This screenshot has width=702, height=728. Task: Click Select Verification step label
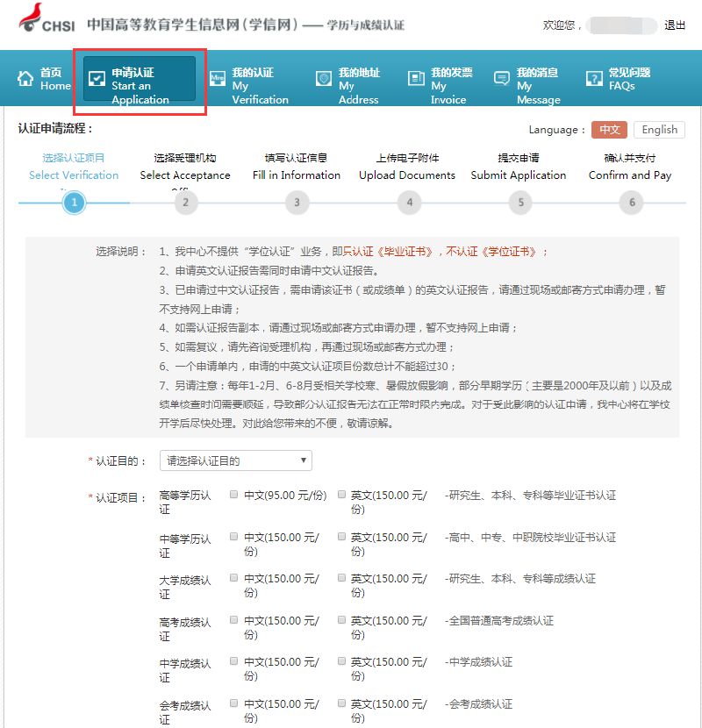coord(74,175)
